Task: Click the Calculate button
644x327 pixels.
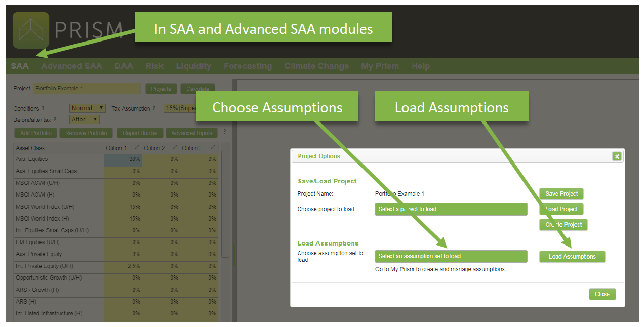Action: pos(197,89)
